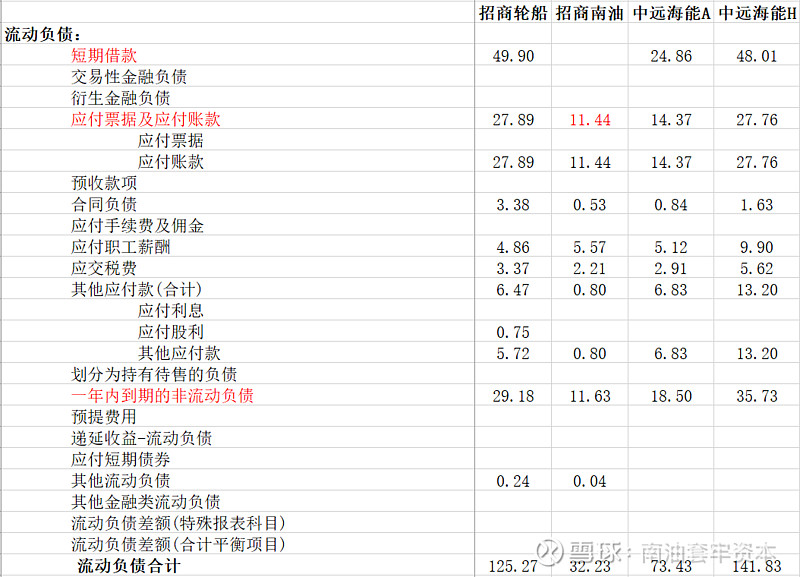Click the 24.86 value for 中远海能A

pyautogui.click(x=671, y=56)
